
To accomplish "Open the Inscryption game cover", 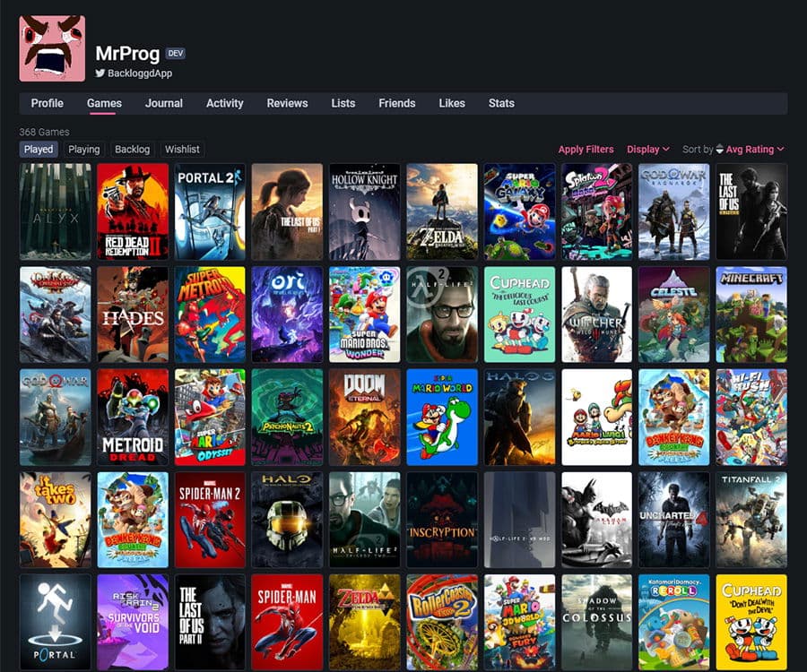I will click(x=442, y=521).
